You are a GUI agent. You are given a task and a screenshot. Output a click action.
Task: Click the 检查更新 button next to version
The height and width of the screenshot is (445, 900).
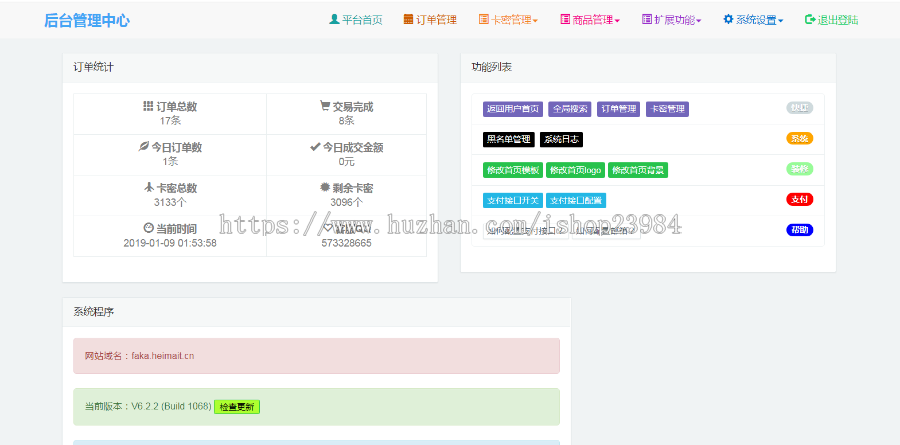(x=237, y=407)
